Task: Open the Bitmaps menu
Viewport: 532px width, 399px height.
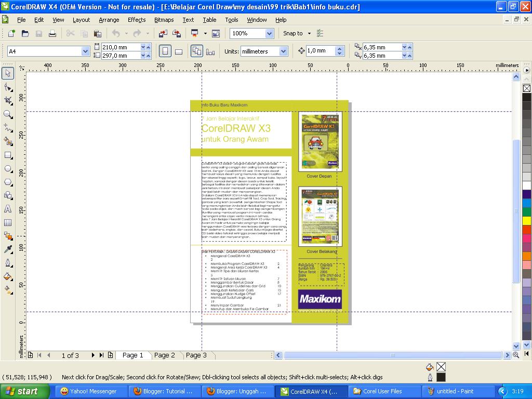Action: tap(164, 20)
